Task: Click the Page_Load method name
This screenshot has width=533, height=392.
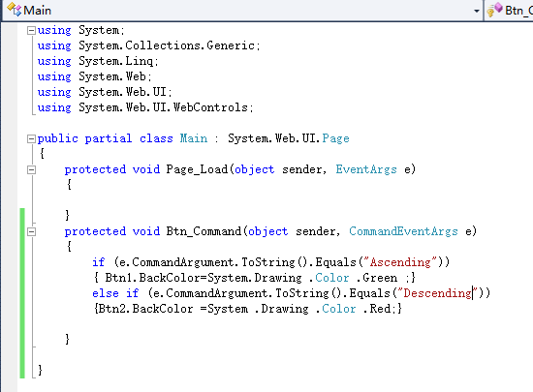Action: [197, 169]
